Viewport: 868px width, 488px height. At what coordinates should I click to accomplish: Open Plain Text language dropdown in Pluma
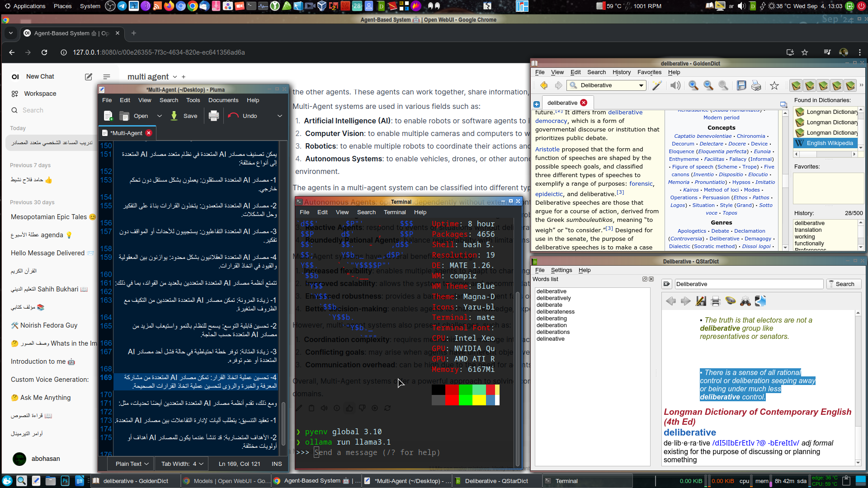click(x=132, y=464)
